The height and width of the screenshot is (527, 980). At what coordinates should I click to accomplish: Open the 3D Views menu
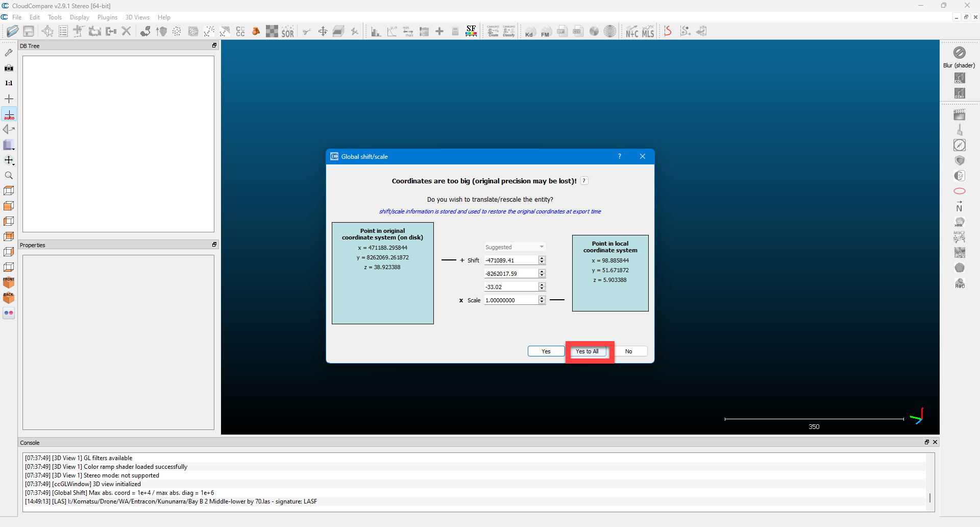[x=137, y=17]
